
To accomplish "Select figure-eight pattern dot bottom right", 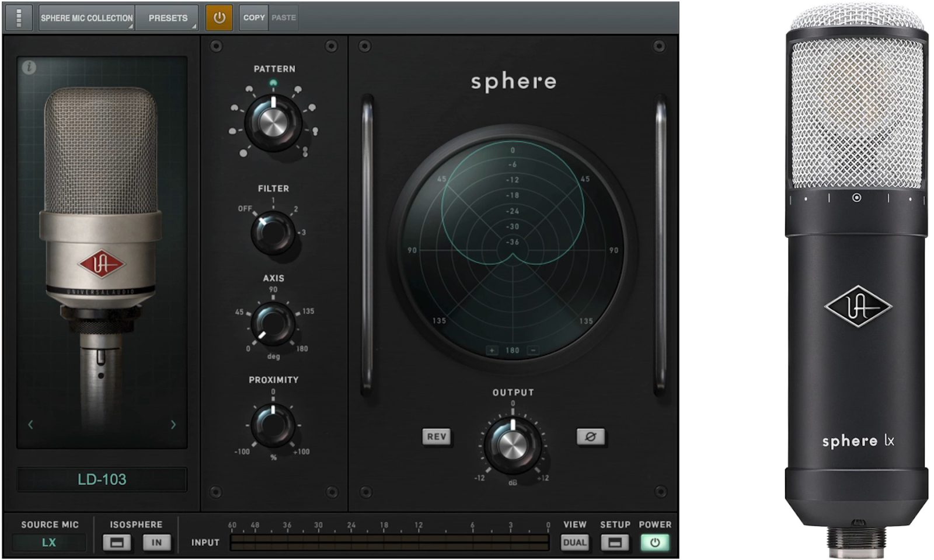I will click(x=305, y=151).
